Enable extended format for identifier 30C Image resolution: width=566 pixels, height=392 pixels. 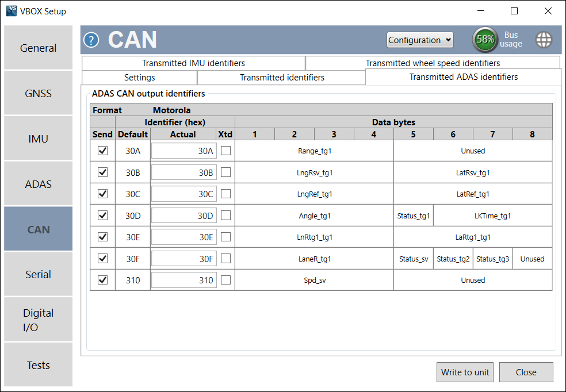point(225,194)
